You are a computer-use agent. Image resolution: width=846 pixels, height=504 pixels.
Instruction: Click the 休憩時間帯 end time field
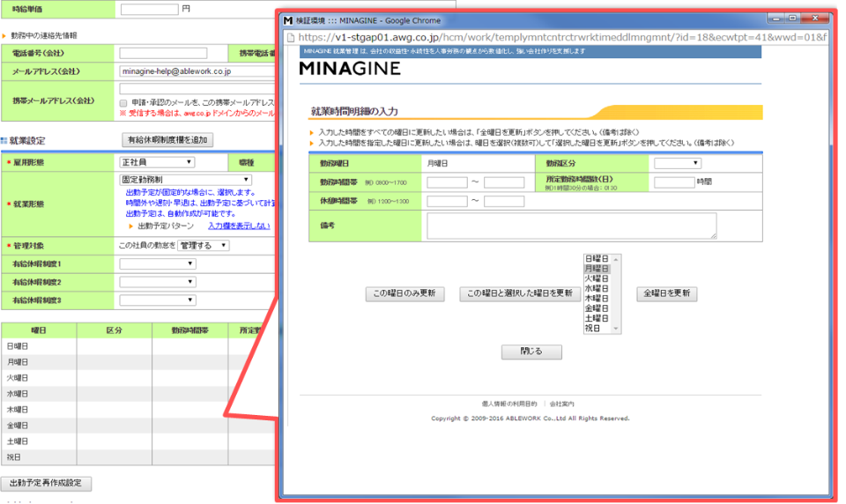coord(504,201)
